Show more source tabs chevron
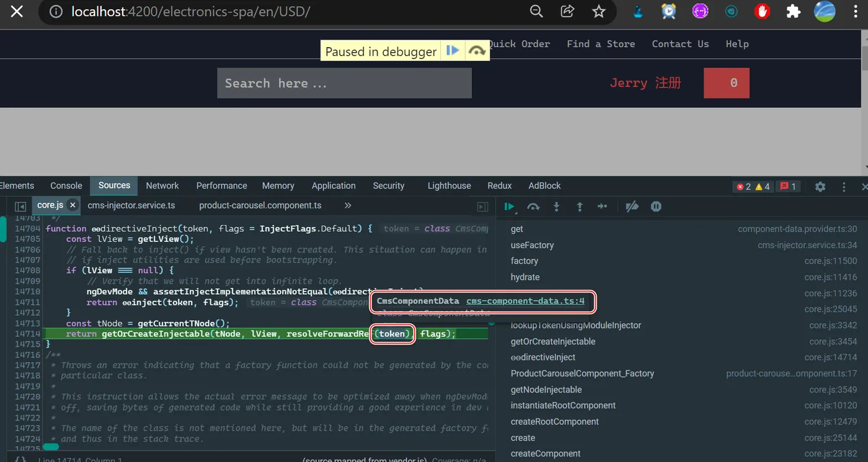 pos(348,205)
